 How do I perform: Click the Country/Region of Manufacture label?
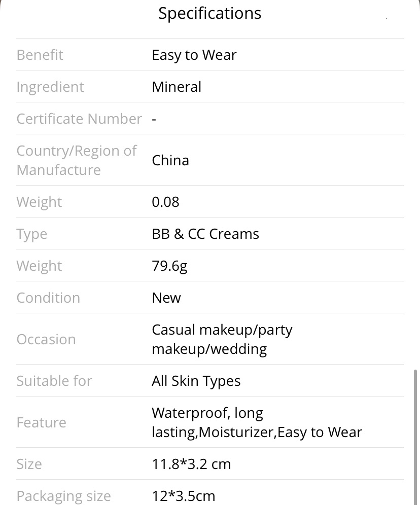point(77,160)
